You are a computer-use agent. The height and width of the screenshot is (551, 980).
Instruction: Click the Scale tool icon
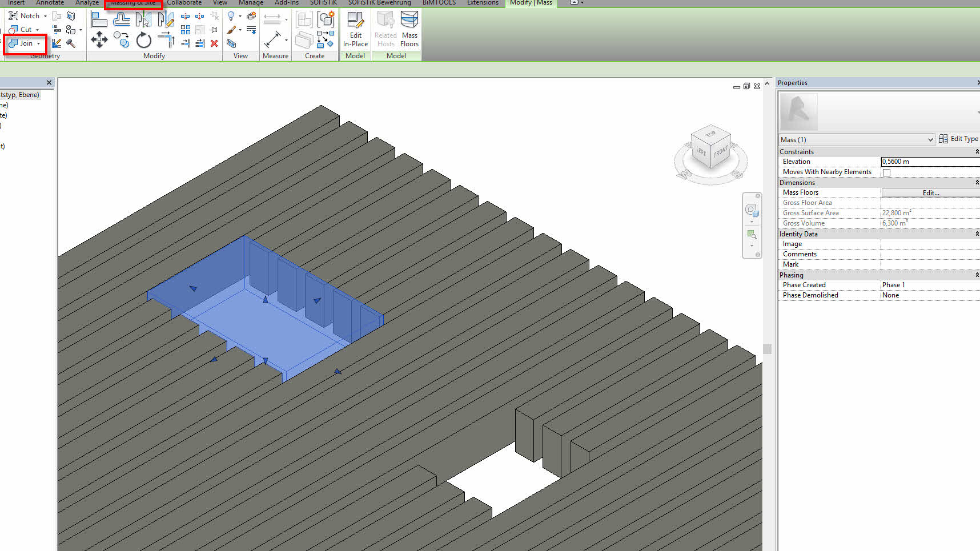[x=200, y=30]
